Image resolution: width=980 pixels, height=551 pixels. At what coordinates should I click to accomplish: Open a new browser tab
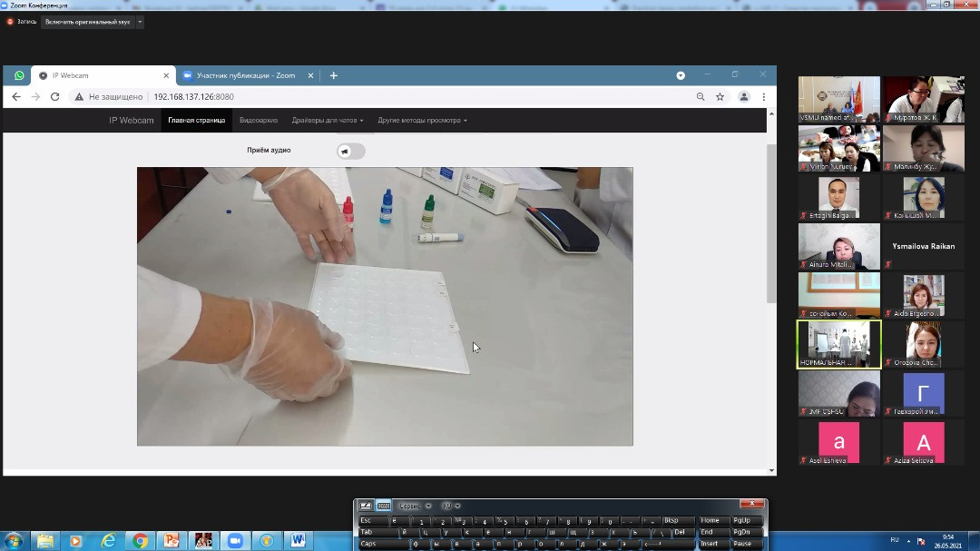334,75
